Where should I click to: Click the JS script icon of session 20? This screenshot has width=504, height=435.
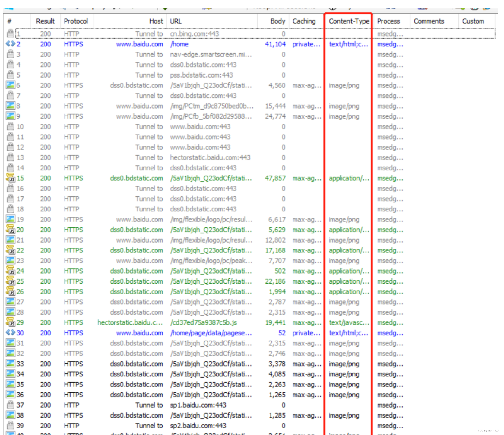click(11, 229)
